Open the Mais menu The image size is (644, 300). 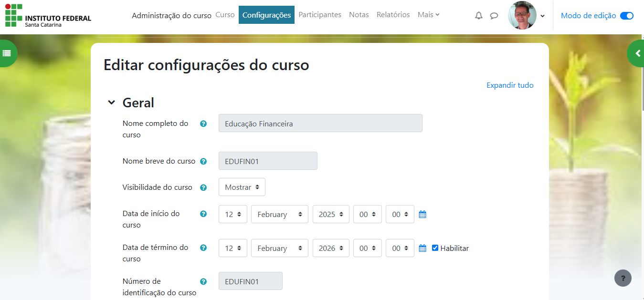[428, 15]
